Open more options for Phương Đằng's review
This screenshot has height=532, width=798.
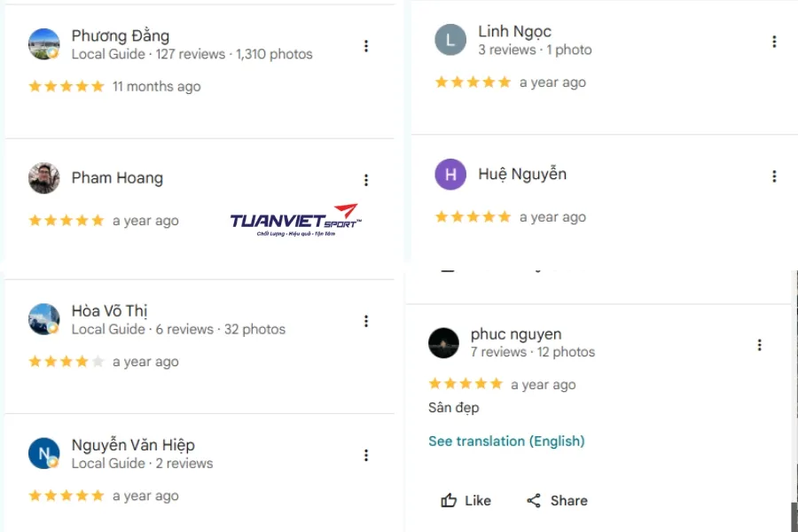click(366, 46)
